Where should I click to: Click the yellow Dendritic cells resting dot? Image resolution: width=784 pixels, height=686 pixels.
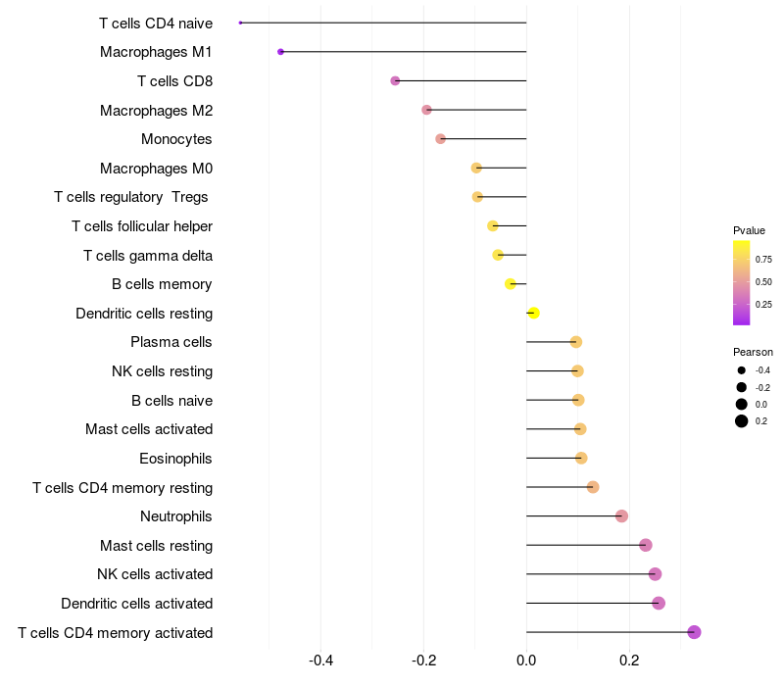tap(533, 314)
